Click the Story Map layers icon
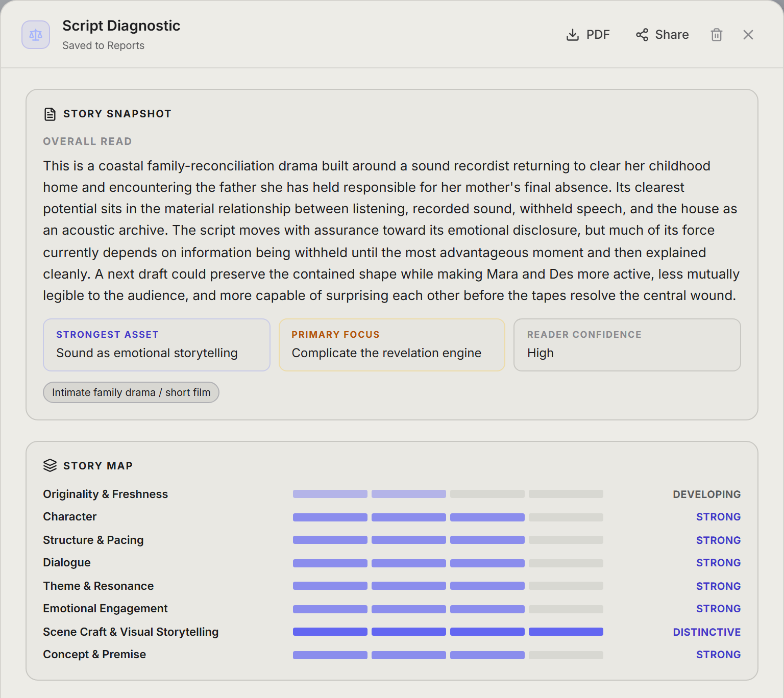Viewport: 784px width, 698px height. (50, 465)
